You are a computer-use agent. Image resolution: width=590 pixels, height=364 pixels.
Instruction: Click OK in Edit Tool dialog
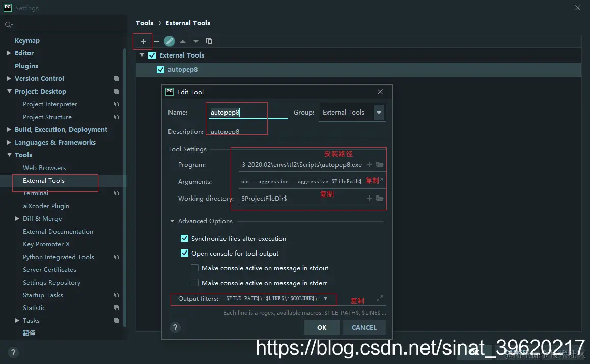(322, 327)
